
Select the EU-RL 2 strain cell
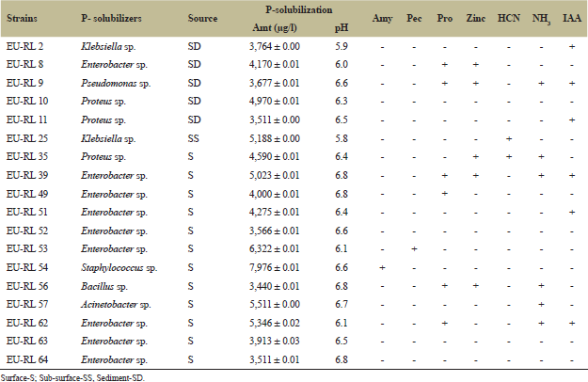[24, 46]
